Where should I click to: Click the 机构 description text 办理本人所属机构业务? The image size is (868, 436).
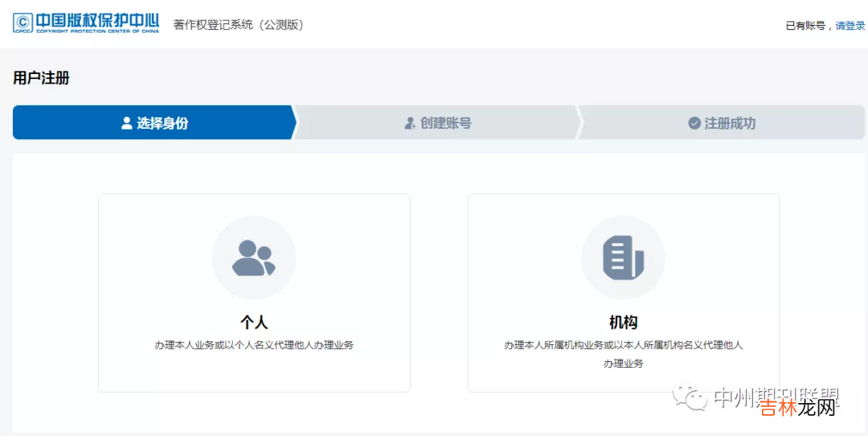tap(624, 355)
